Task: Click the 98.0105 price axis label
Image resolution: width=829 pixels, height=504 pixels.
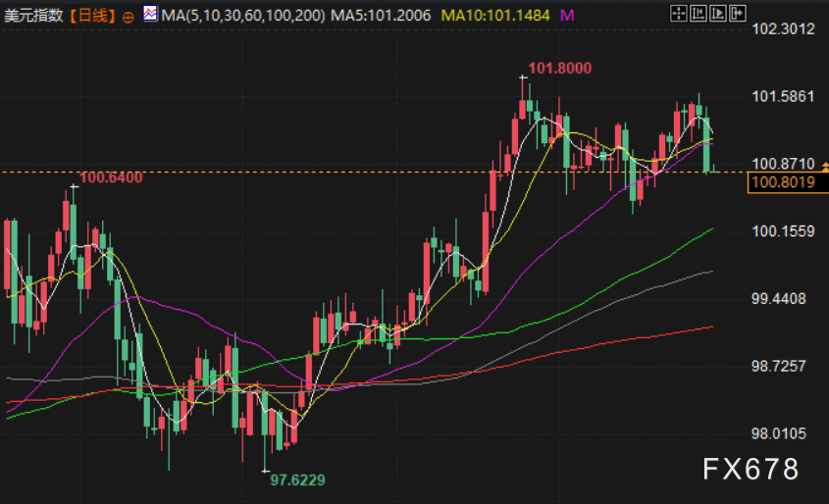Action: click(x=779, y=433)
